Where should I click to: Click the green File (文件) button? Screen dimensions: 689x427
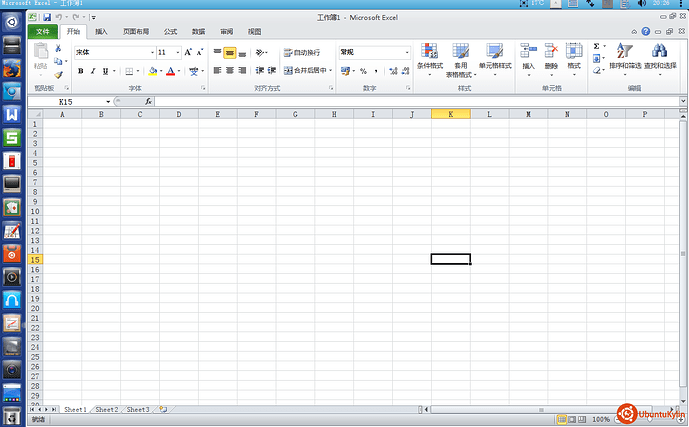41,32
